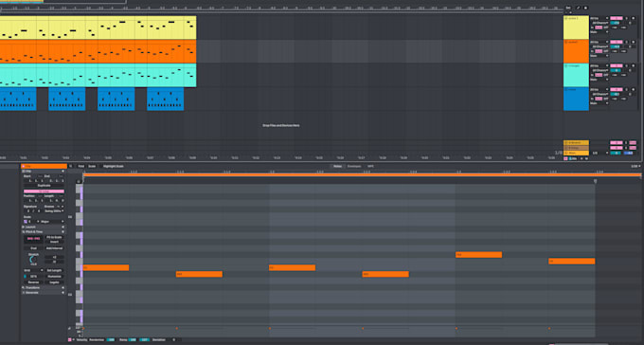Click the piano keyboard audition icon above the keys
The width and height of the screenshot is (644, 345).
coord(79,181)
